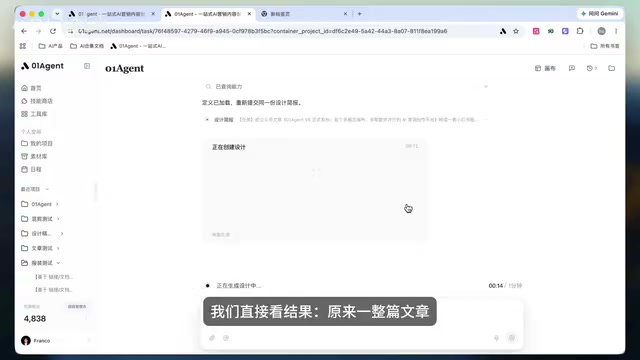Viewport: 640px width, 360px height.
Task: Expand the 混剪测试 project folder
Action: pos(58,219)
